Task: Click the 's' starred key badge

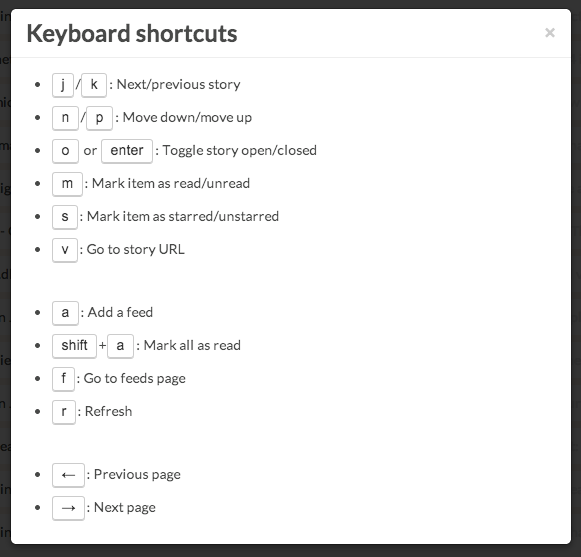Action: click(x=65, y=217)
